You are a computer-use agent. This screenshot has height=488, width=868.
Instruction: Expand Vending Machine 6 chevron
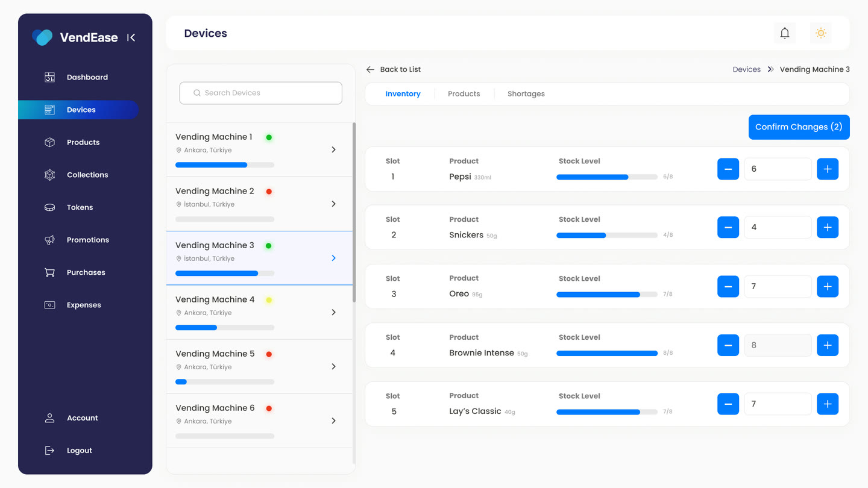point(334,421)
